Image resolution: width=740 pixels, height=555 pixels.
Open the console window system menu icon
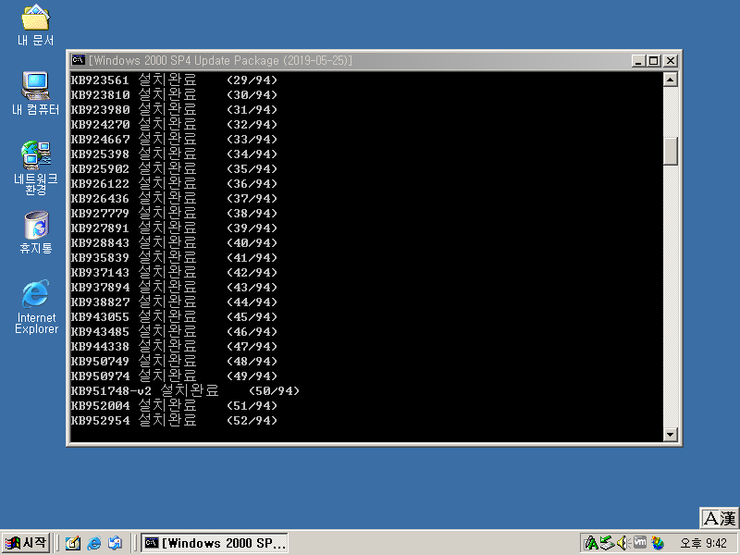pos(78,60)
